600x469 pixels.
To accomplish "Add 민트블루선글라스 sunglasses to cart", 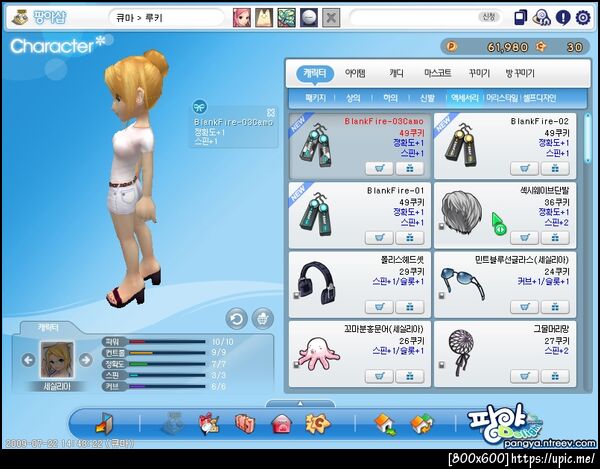I will 524,307.
